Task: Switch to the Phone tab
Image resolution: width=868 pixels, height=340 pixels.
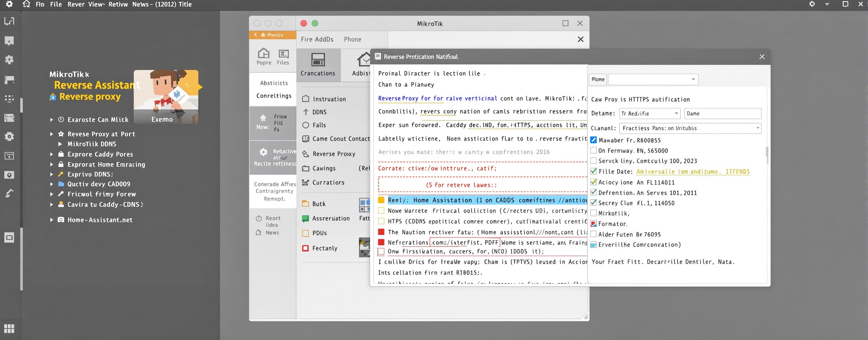Action: coord(352,39)
